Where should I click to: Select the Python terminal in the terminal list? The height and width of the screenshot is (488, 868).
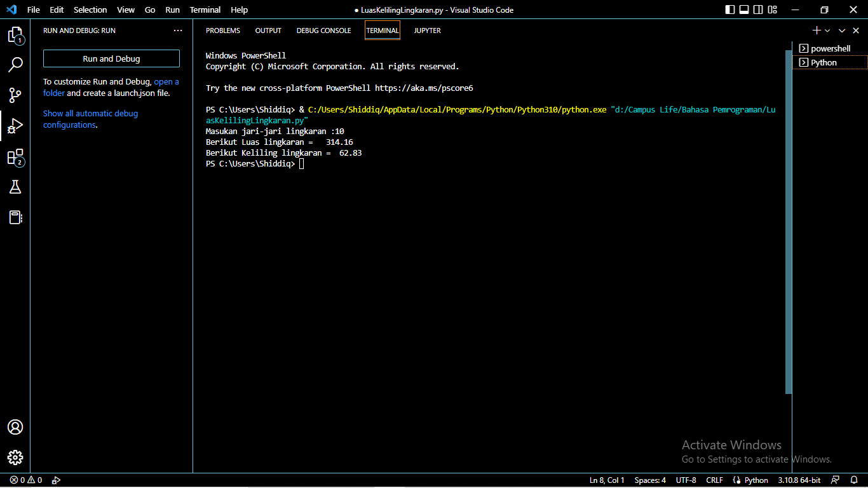tap(823, 62)
